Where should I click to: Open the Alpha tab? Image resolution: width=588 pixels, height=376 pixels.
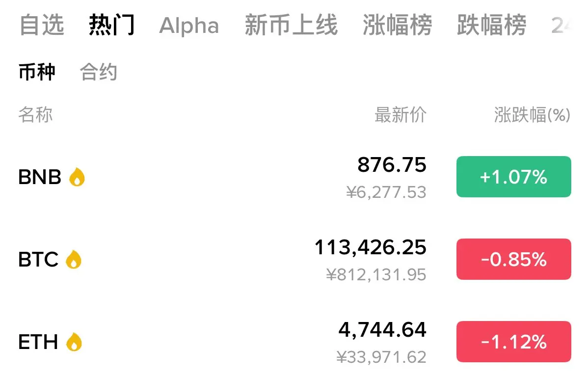point(189,26)
